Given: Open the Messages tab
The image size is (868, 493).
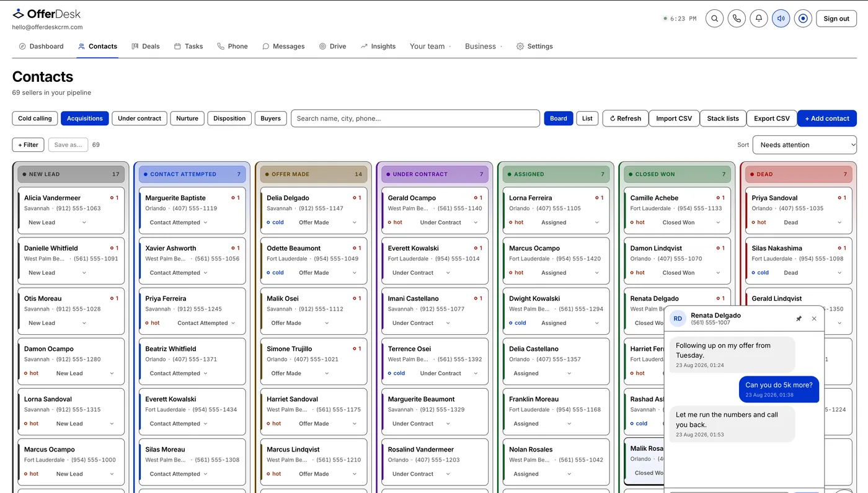Looking at the screenshot, I should click(283, 47).
